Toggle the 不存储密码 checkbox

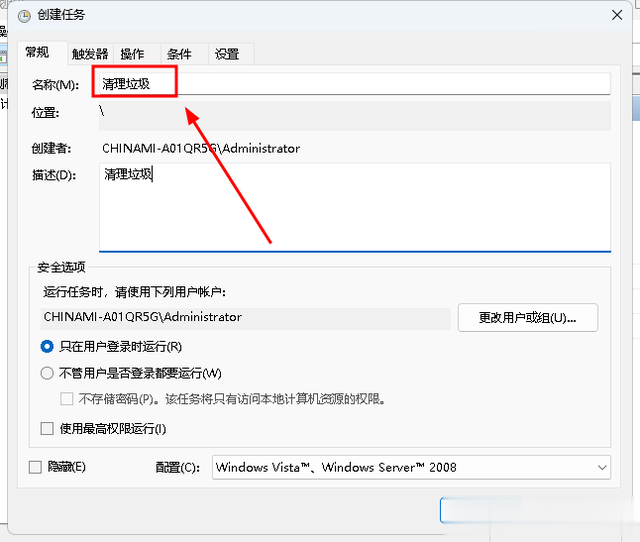pyautogui.click(x=67, y=399)
